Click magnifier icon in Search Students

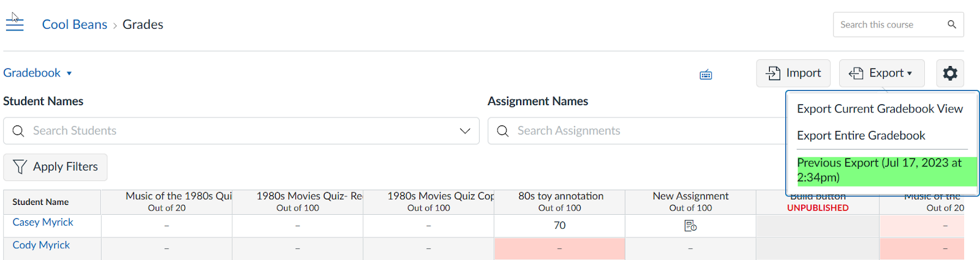pyautogui.click(x=18, y=131)
